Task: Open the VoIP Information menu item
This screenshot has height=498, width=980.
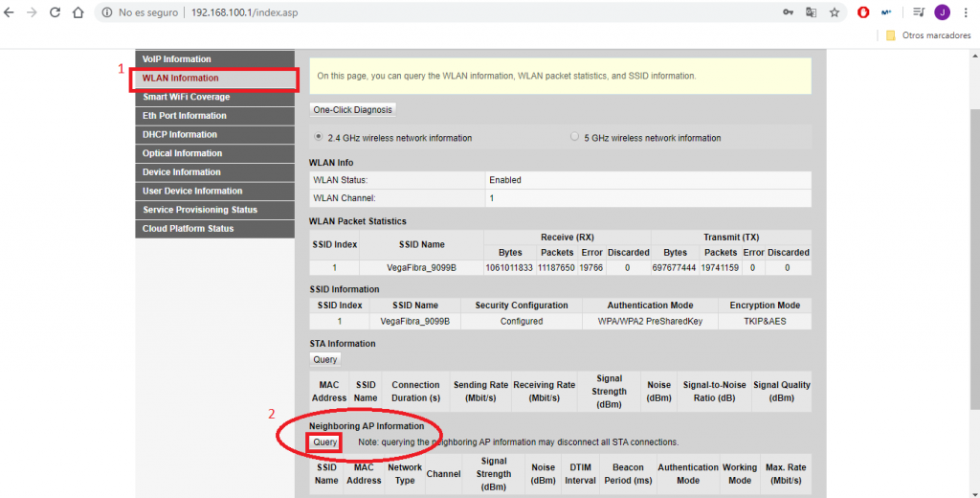Action: [x=214, y=58]
